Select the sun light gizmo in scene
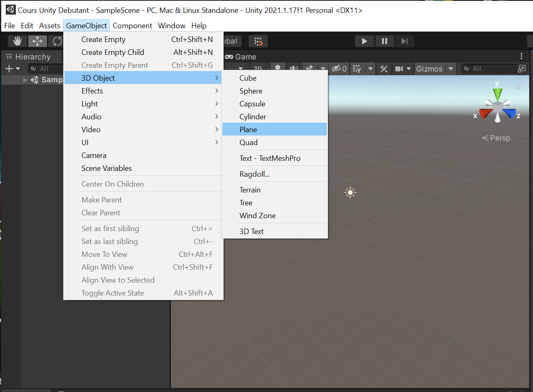 pyautogui.click(x=350, y=192)
